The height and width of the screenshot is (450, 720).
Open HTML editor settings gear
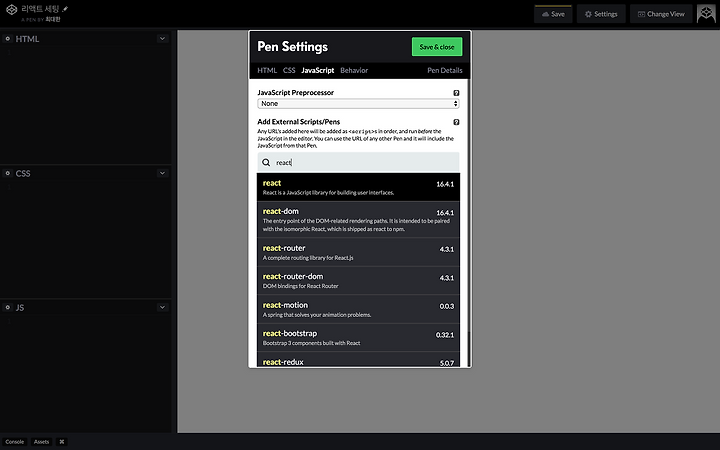point(7,39)
